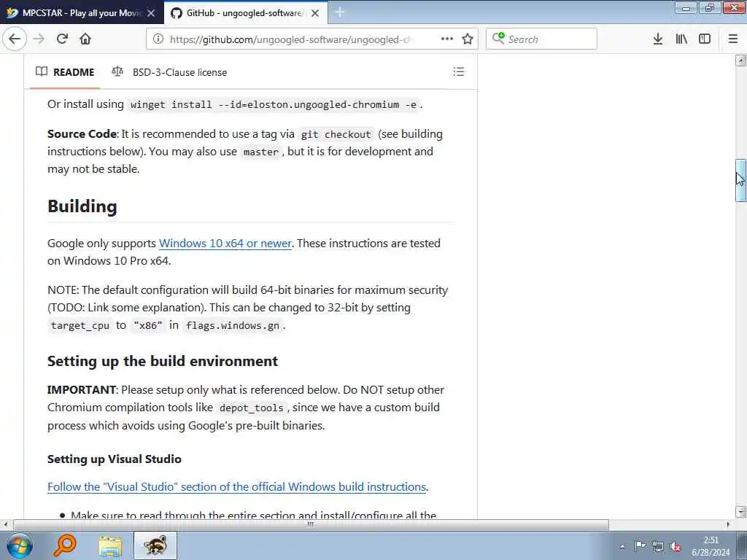Open the README tab
This screenshot has width=747, height=560.
tap(65, 72)
